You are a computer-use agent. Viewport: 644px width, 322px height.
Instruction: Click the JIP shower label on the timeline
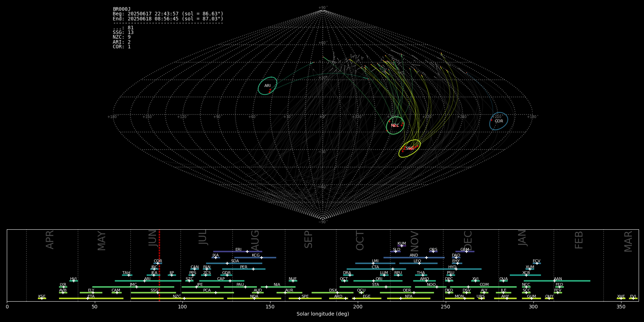coord(172,273)
